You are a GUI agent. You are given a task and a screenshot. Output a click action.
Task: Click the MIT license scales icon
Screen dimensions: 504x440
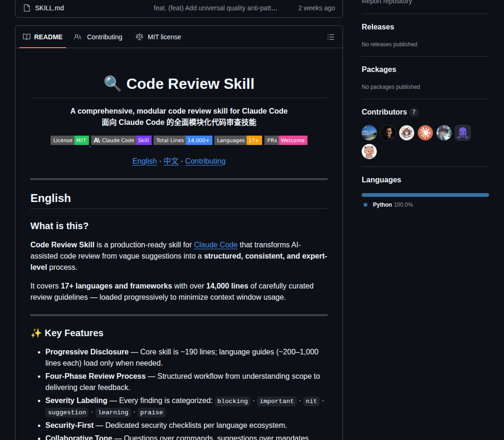[139, 37]
